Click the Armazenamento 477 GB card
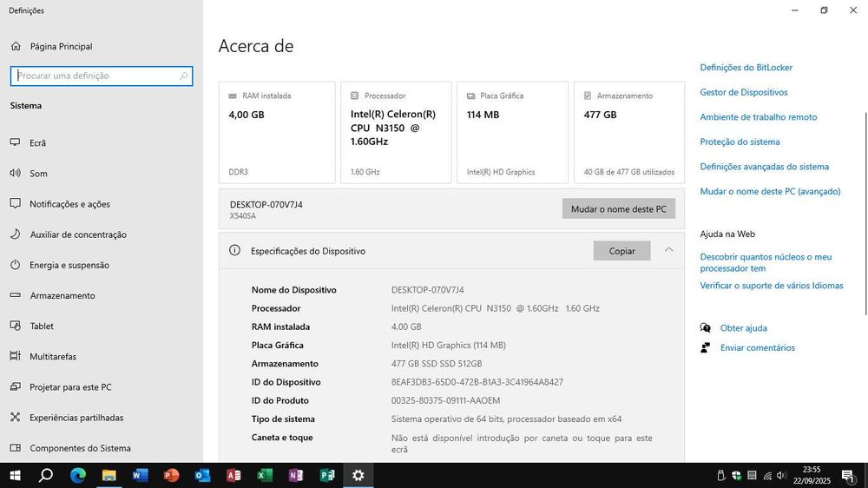The height and width of the screenshot is (488, 868). (x=628, y=132)
